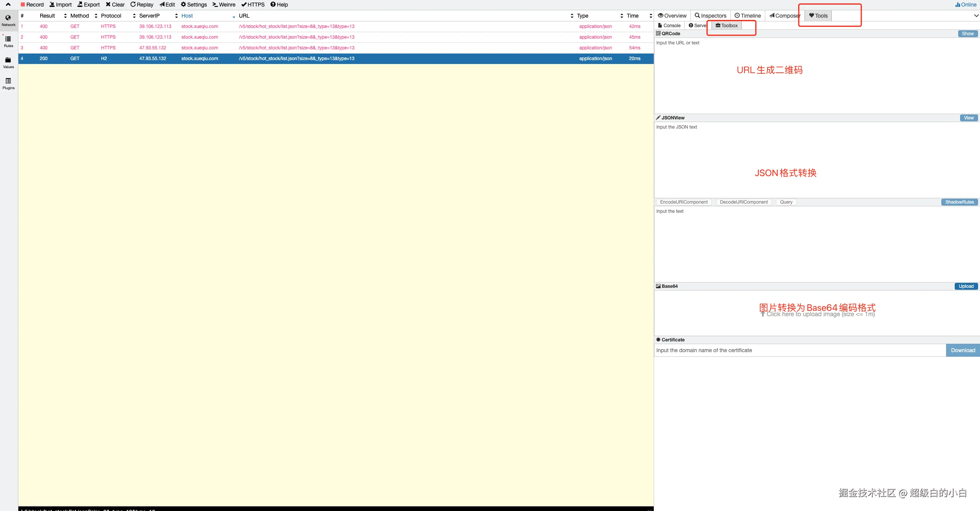Switch to the Inspectors tab
The width and height of the screenshot is (980, 511).
(710, 16)
